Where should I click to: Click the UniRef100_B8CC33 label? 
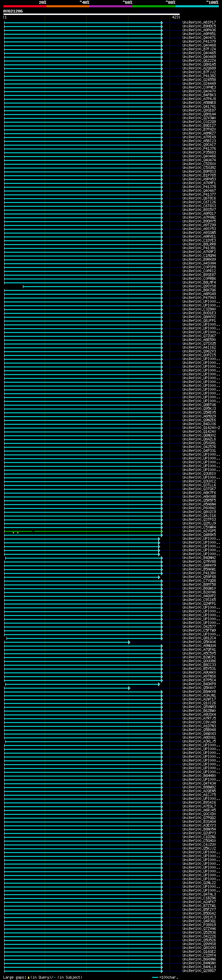tap(199, 665)
